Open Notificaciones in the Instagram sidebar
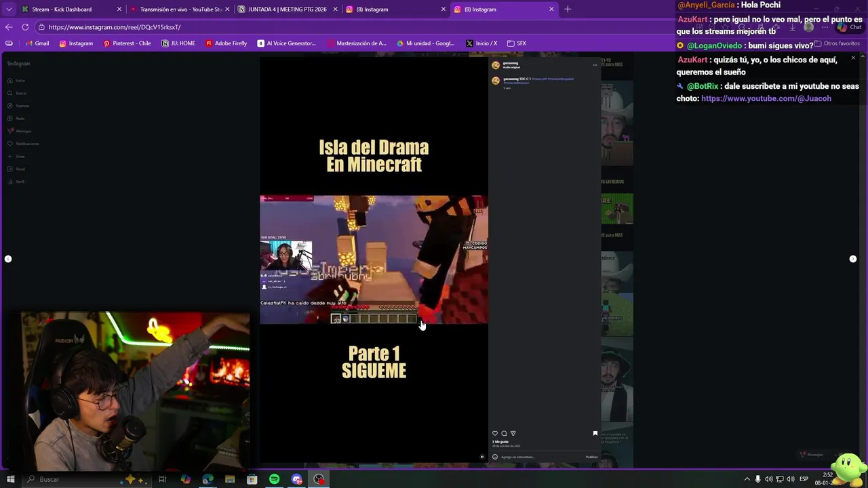Viewport: 868px width, 488px height. [x=22, y=144]
